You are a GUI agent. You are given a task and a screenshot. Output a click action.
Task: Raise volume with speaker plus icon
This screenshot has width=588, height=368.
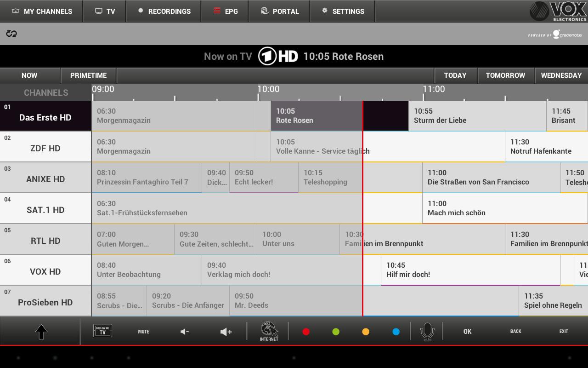(x=226, y=332)
